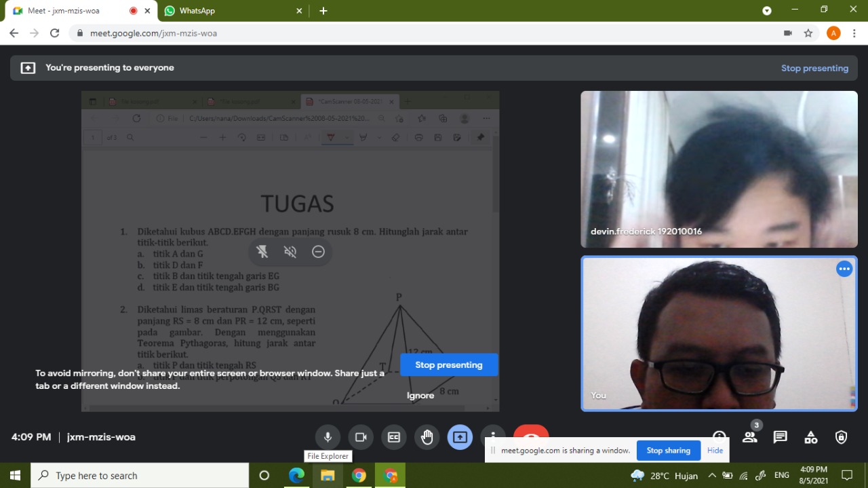Screen dimensions: 868x488
Task: Unpin the presentation tile icon
Action: (x=262, y=252)
